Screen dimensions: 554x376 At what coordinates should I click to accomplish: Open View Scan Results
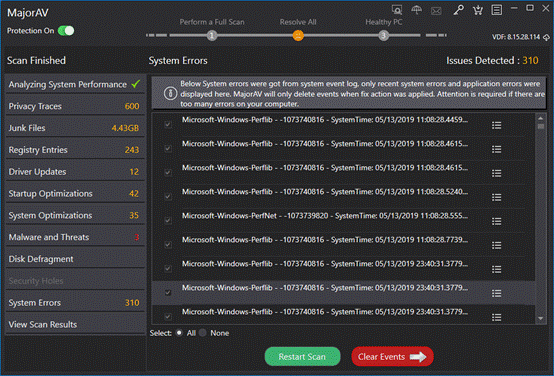coord(75,325)
